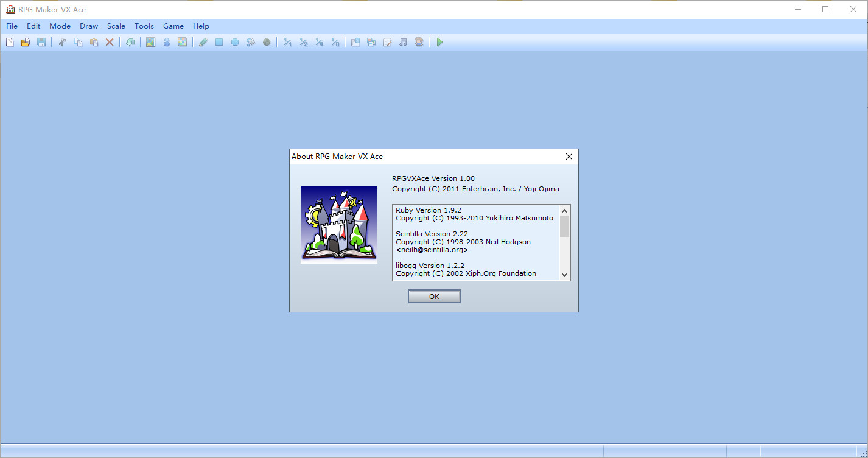The width and height of the screenshot is (868, 458).
Task: Open a project with the folder icon
Action: point(26,42)
